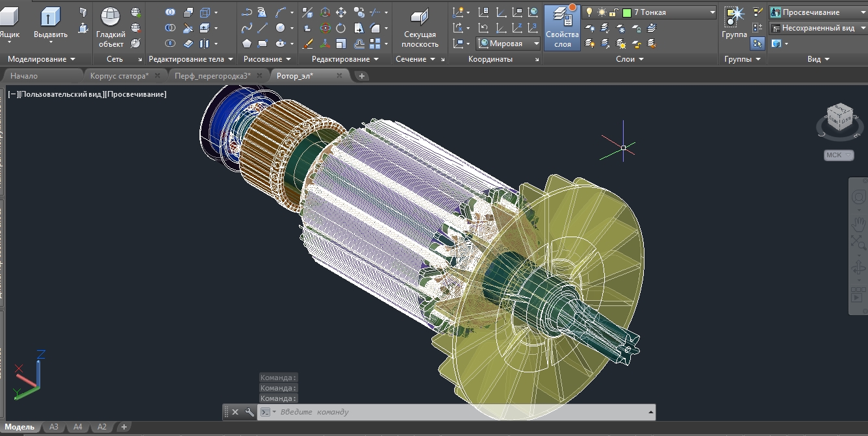
Task: Toggle the lightbulb layer on/off icon
Action: (x=589, y=12)
